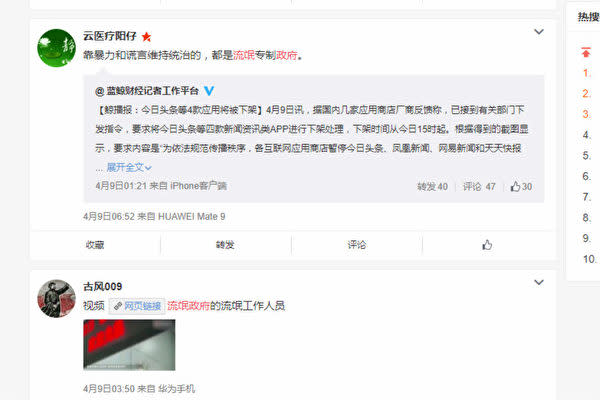Open @蓝鲸财经记者工作平台 account link
The height and width of the screenshot is (400, 600).
tap(147, 91)
